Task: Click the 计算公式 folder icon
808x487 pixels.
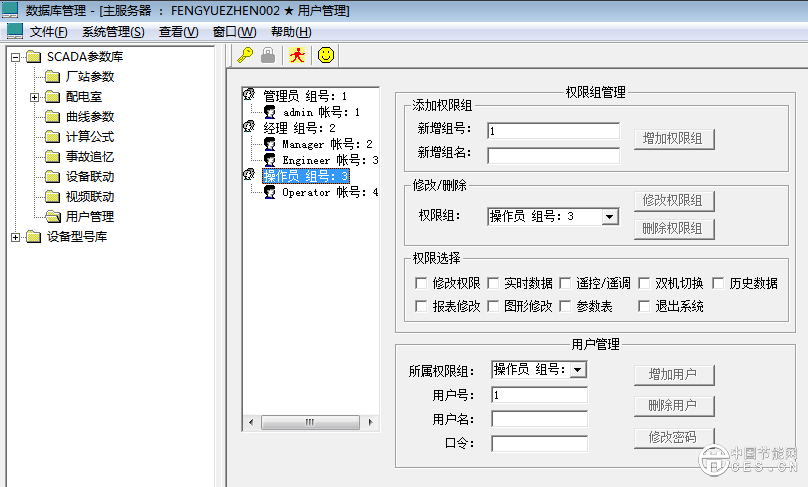Action: pyautogui.click(x=53, y=137)
